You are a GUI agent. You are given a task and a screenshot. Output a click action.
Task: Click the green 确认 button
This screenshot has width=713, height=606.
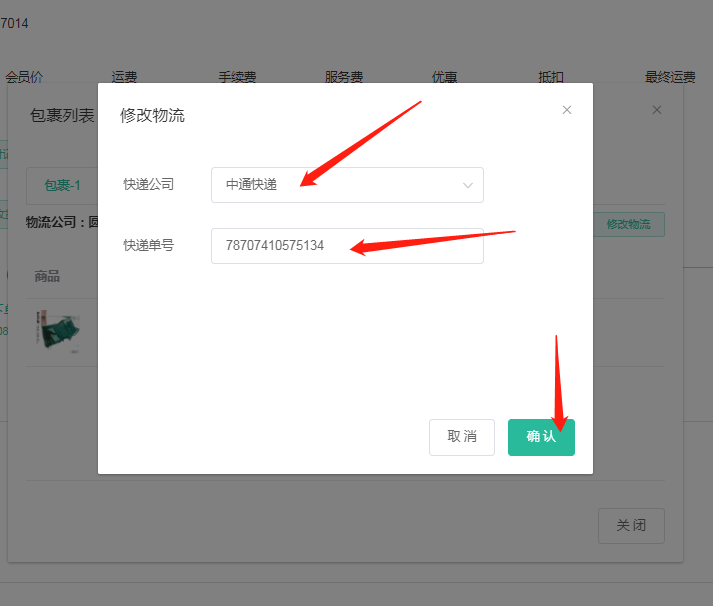coord(541,437)
